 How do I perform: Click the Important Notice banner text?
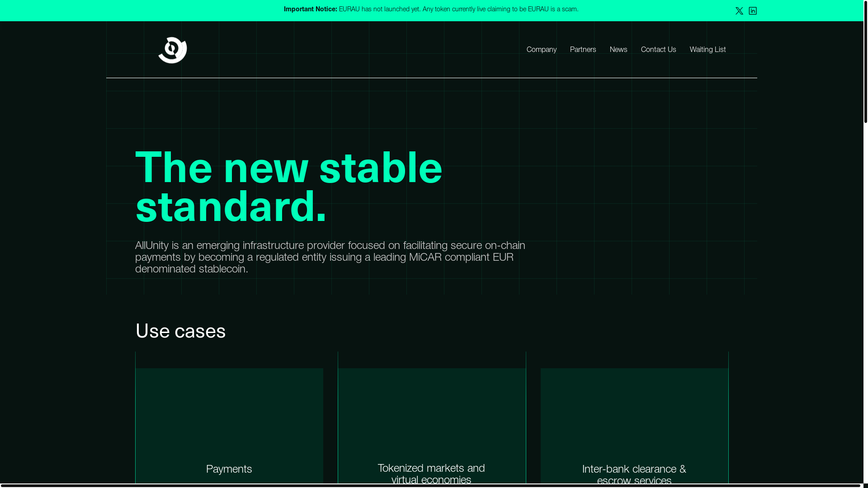pyautogui.click(x=431, y=9)
